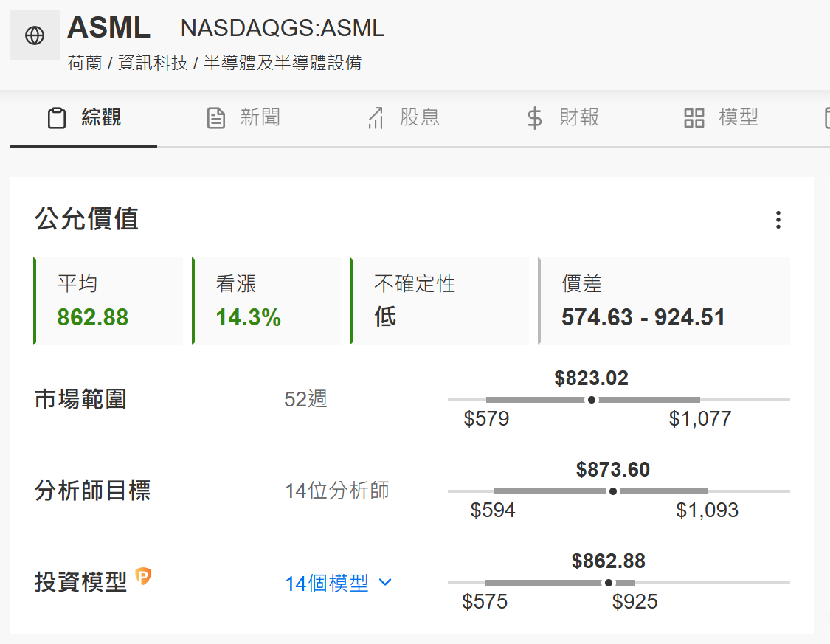Screen dimensions: 830x644
Task: Click the $1,093 analyst high value
Action: pyautogui.click(x=708, y=510)
